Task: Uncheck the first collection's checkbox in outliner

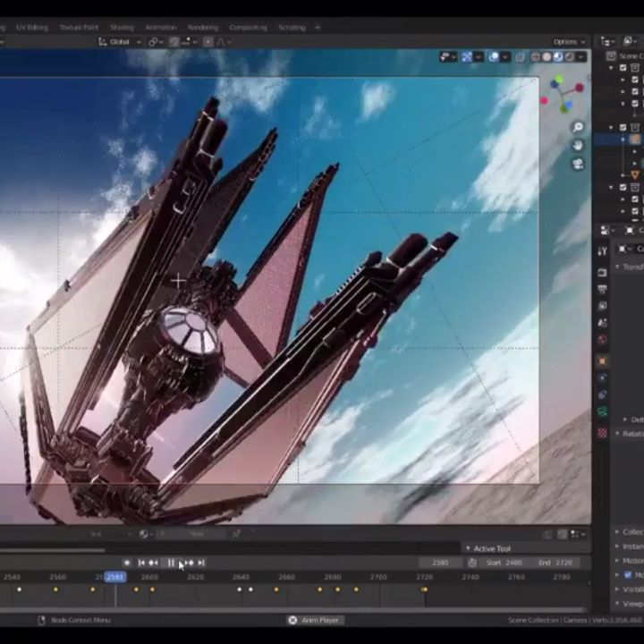Action: [623, 68]
